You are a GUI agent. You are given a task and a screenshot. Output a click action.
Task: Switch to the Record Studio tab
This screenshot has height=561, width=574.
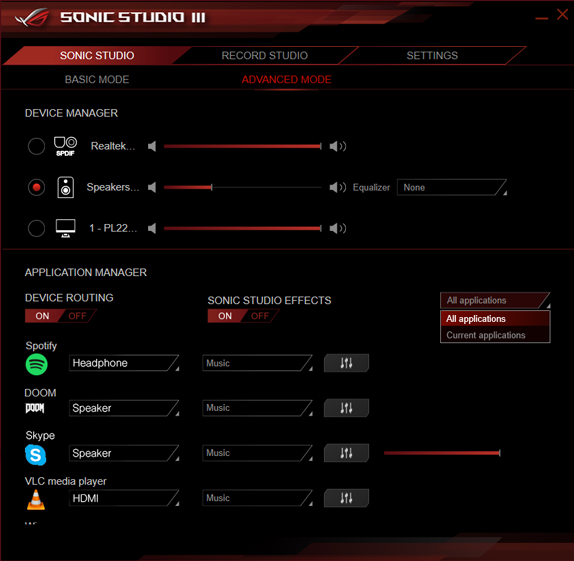[x=264, y=55]
